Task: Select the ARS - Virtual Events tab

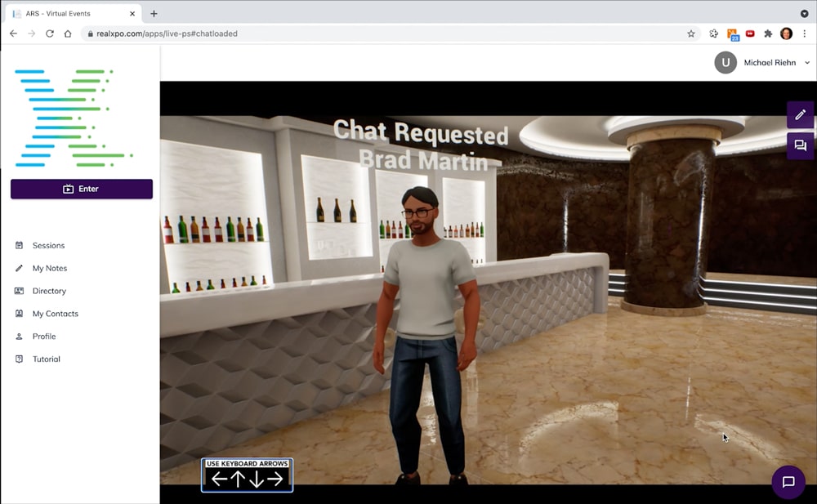Action: [x=73, y=14]
